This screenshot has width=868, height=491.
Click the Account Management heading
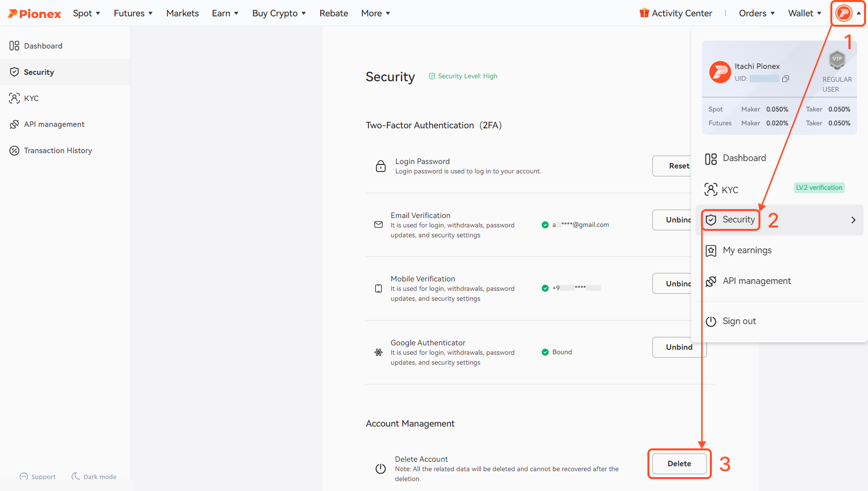[x=410, y=424]
